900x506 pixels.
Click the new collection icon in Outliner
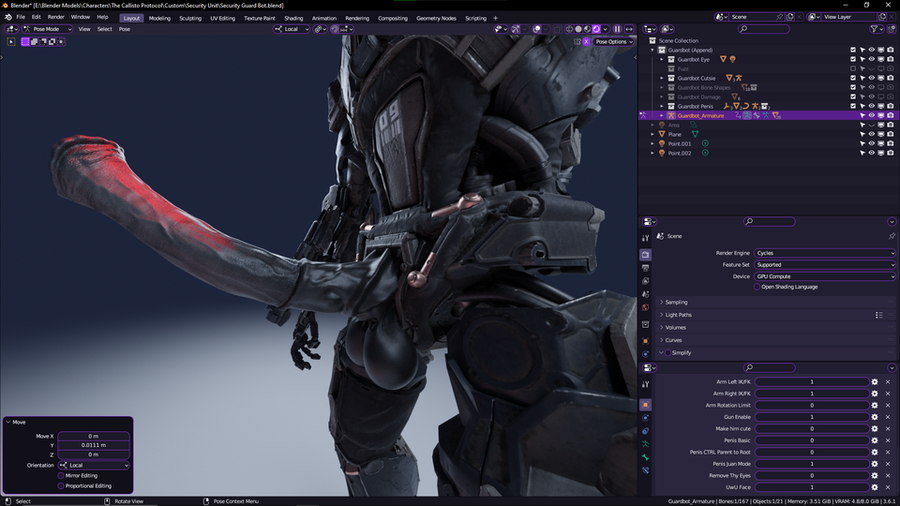coord(890,29)
